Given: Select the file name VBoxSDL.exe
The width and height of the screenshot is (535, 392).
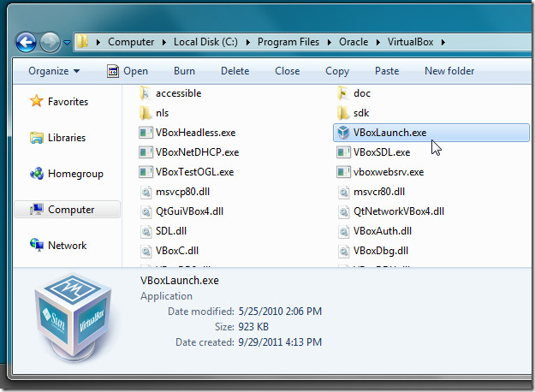Looking at the screenshot, I should point(382,152).
